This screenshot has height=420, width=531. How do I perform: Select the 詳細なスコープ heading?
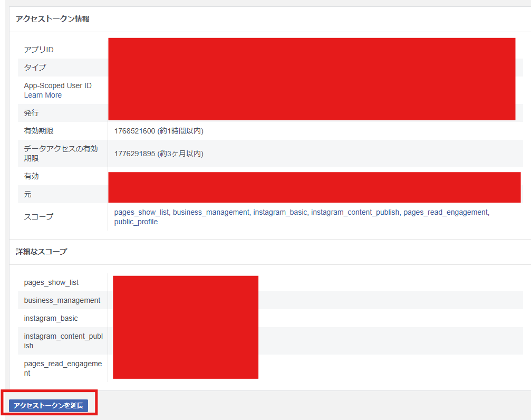click(x=41, y=252)
